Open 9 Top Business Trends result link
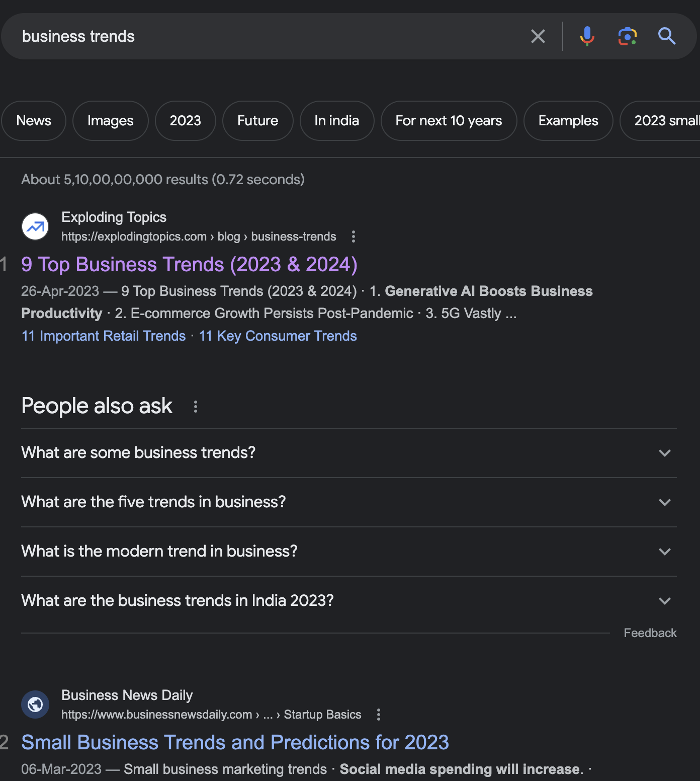Image resolution: width=700 pixels, height=781 pixels. pyautogui.click(x=190, y=265)
